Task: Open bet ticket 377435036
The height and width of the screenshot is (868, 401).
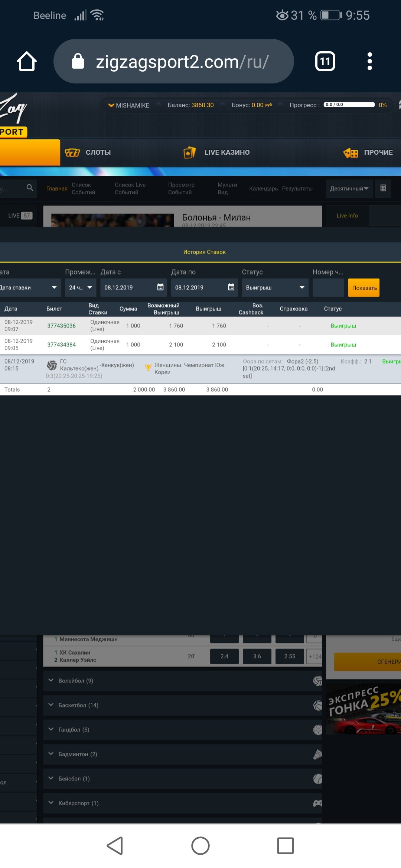Action: click(61, 326)
